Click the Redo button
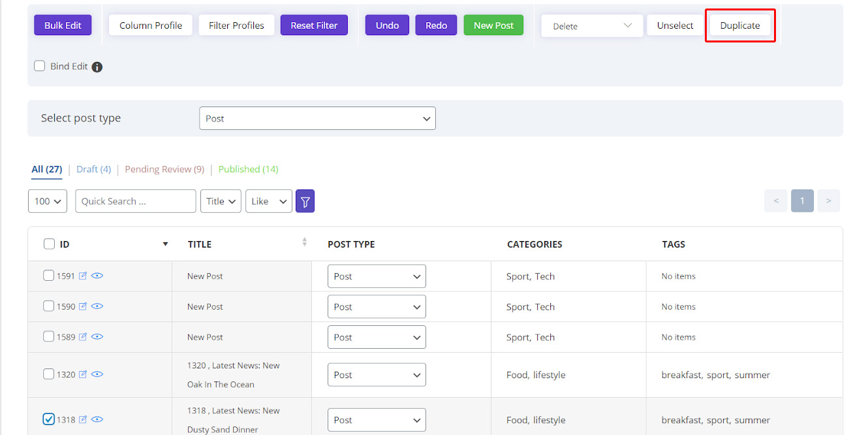Screen dimensions: 868x435 (436, 25)
